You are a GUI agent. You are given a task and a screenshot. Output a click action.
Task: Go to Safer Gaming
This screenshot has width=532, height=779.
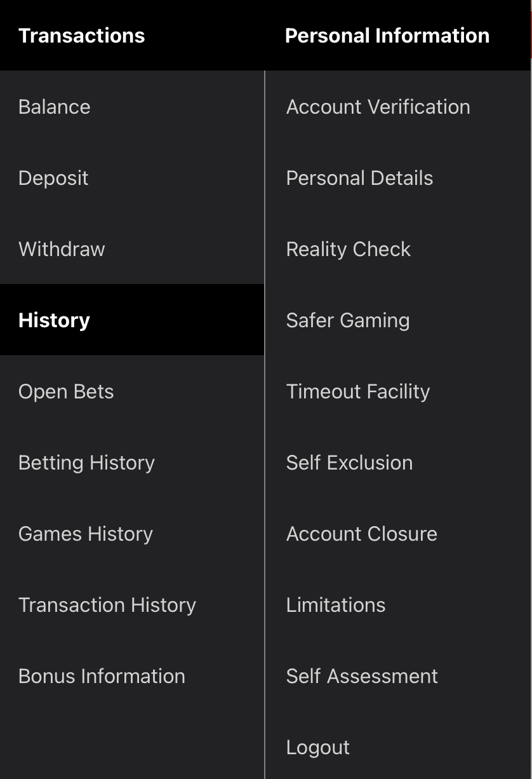[x=399, y=320]
